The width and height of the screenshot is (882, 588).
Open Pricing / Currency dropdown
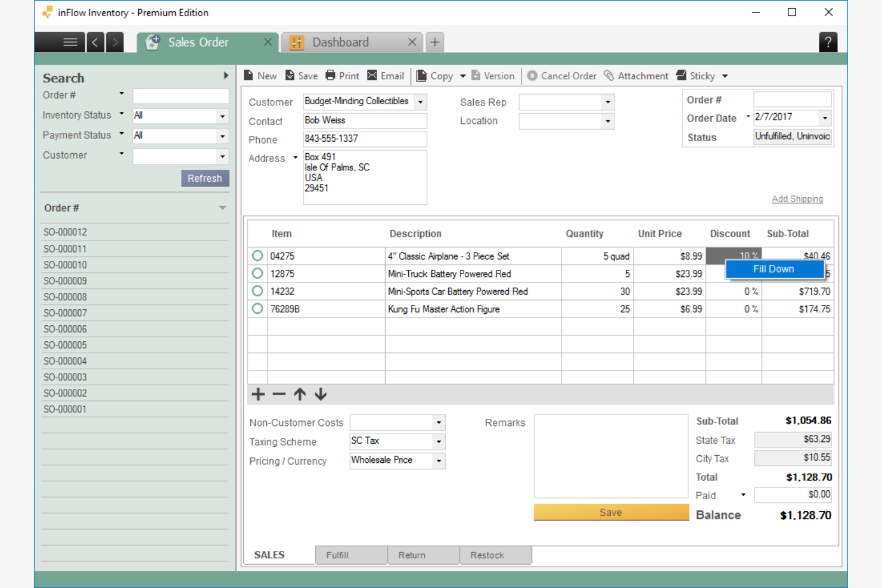click(x=439, y=461)
